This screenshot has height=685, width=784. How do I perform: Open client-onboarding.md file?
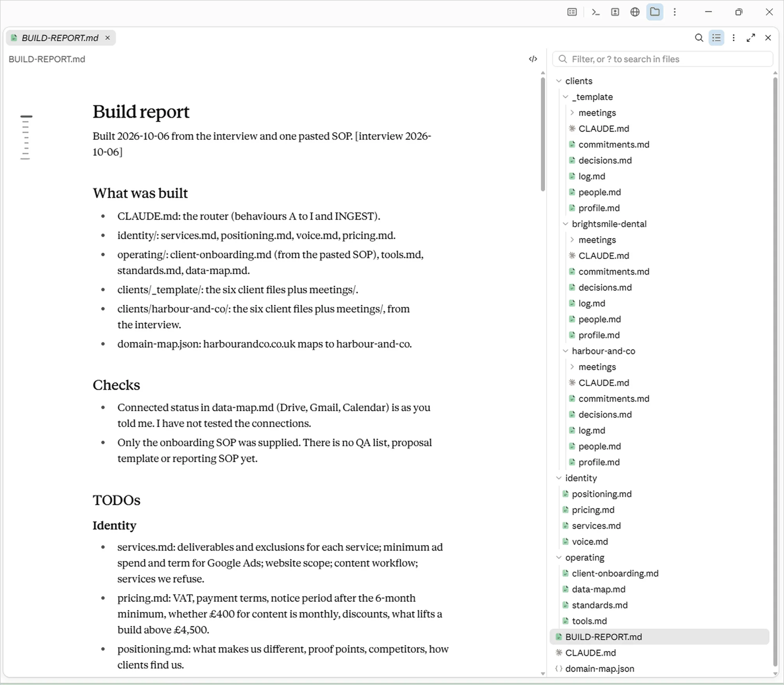[615, 573]
